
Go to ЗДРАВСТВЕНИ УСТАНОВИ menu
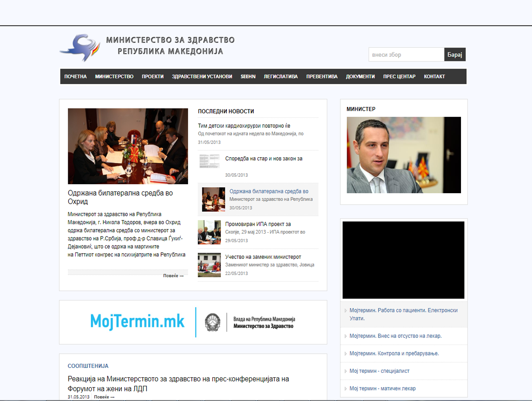(202, 77)
